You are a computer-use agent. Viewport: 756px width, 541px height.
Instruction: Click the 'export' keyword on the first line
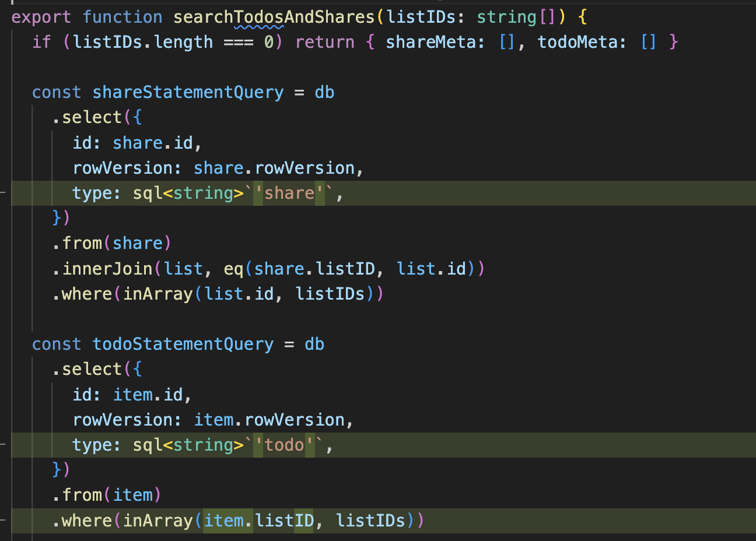[x=41, y=17]
